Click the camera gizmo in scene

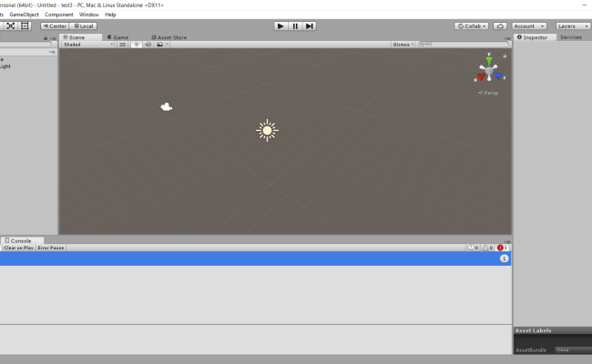(x=167, y=107)
